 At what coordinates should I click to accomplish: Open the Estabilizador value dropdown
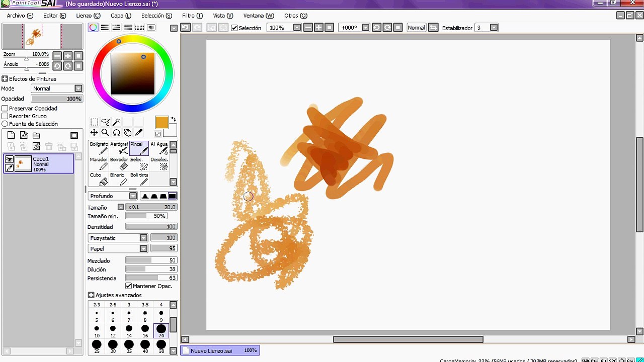494,28
